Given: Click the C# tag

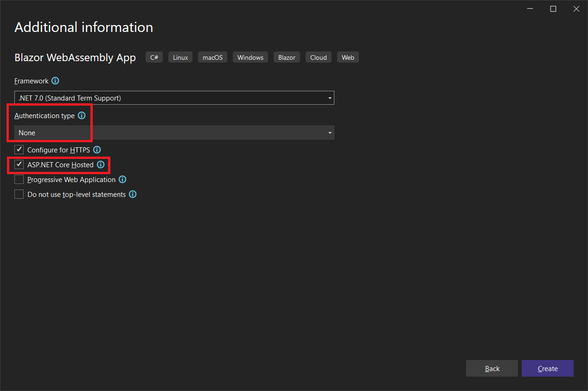Looking at the screenshot, I should pyautogui.click(x=154, y=57).
